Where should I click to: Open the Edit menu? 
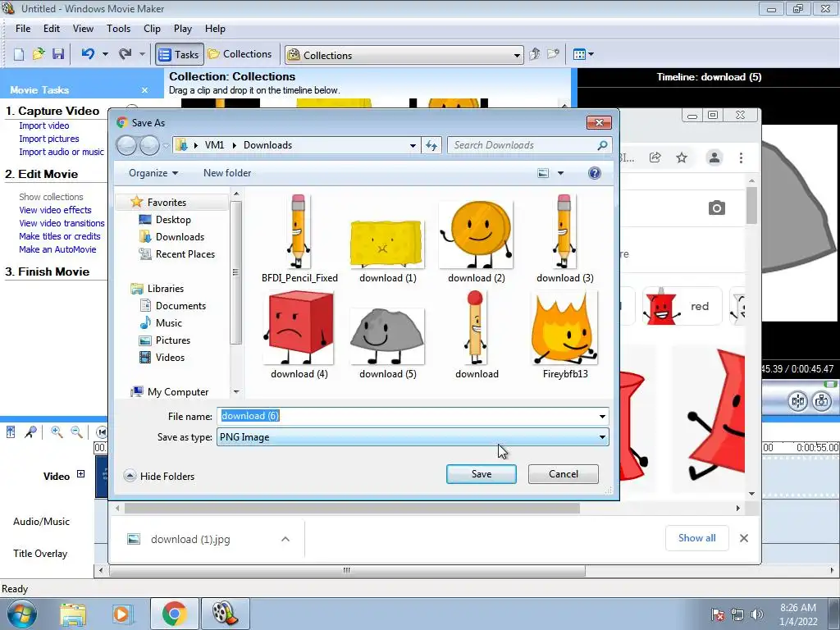[52, 29]
